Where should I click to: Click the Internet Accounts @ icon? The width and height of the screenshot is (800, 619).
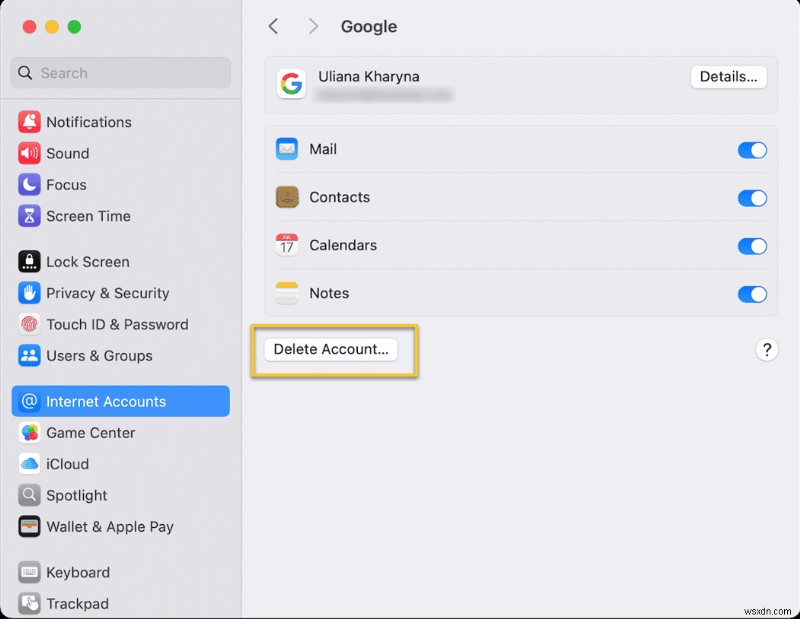pyautogui.click(x=29, y=401)
